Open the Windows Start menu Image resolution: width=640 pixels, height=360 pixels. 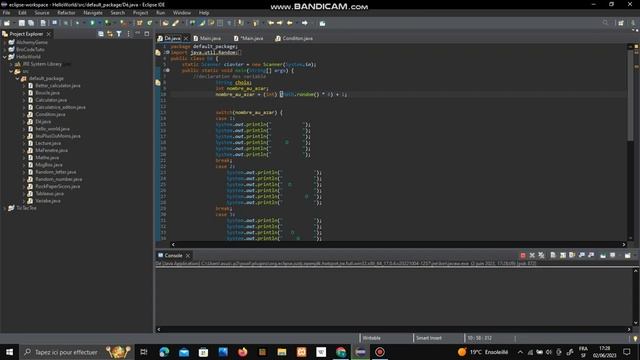(x=9, y=352)
